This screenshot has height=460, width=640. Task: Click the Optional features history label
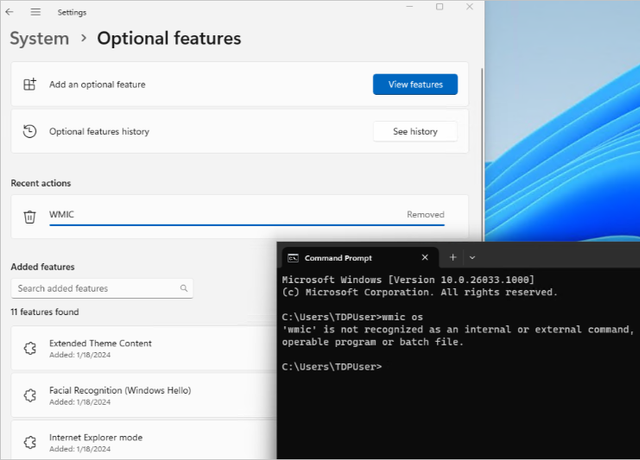[x=99, y=131]
